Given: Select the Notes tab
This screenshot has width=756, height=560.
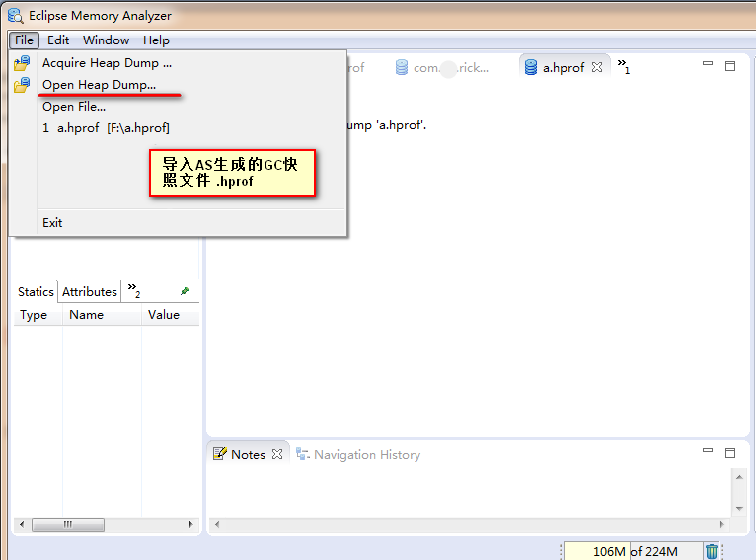Looking at the screenshot, I should click(248, 454).
